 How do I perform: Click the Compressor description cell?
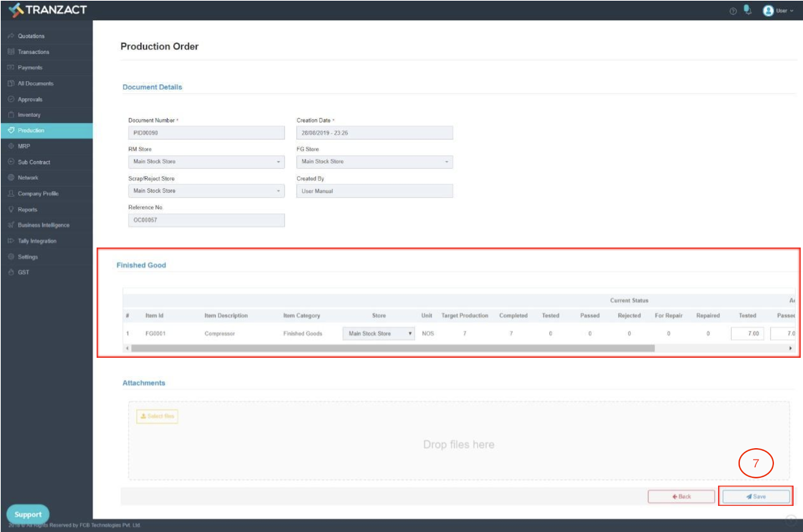pyautogui.click(x=219, y=333)
